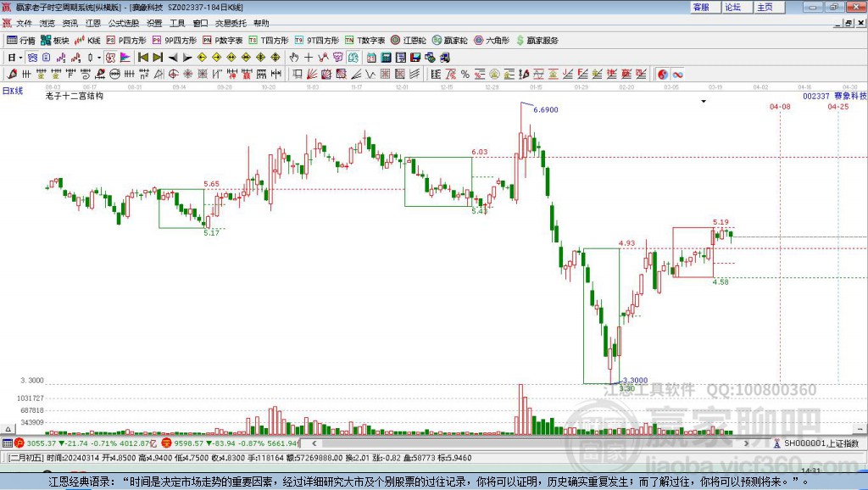Open the 公式选股 menu
This screenshot has width=868, height=490.
click(x=124, y=23)
